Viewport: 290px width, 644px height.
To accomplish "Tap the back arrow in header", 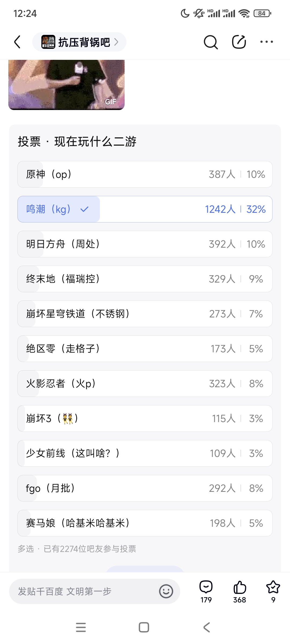I will coord(17,42).
